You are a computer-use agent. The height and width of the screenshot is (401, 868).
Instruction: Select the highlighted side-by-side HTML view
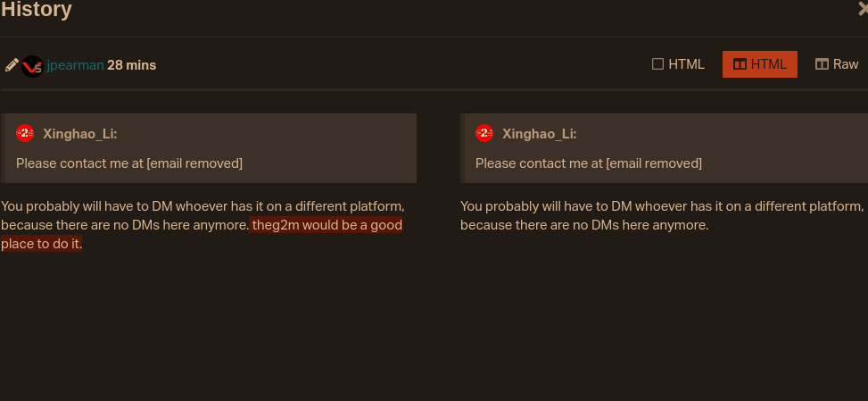pos(759,64)
